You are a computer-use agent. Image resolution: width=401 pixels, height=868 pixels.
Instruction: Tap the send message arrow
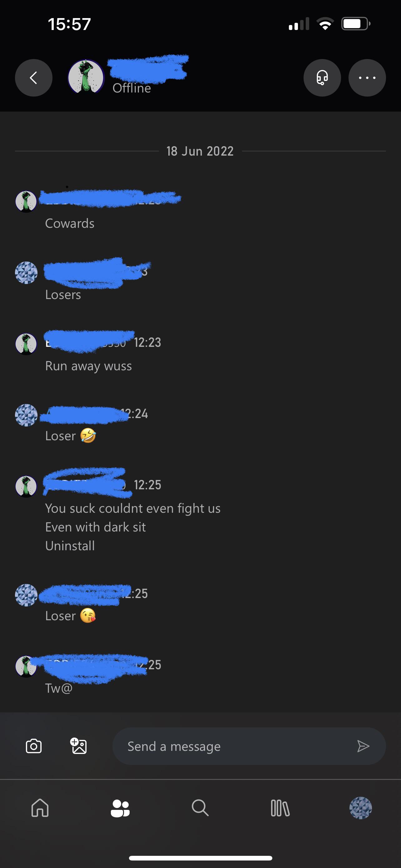pos(363,746)
